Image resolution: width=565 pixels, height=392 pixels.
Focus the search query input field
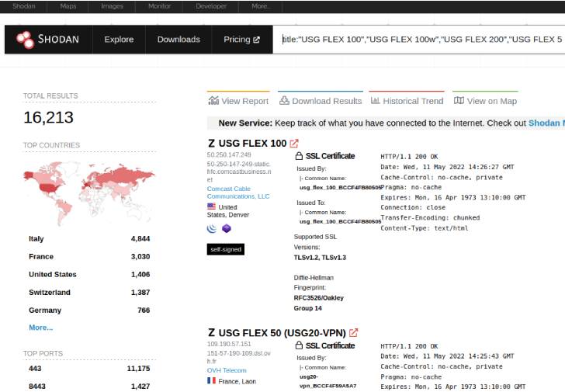pos(419,40)
